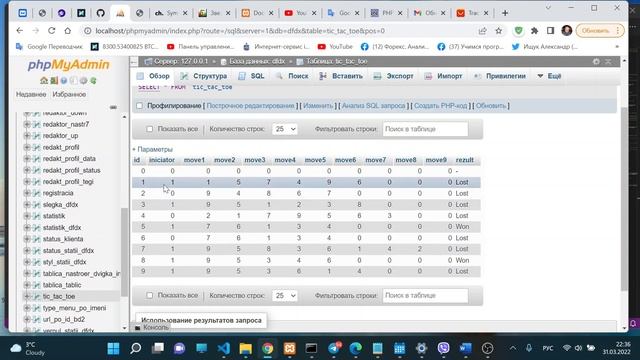Screen dimensions: 640x360
Task: Open the extensions puzzle icon
Action: [x=534, y=31]
